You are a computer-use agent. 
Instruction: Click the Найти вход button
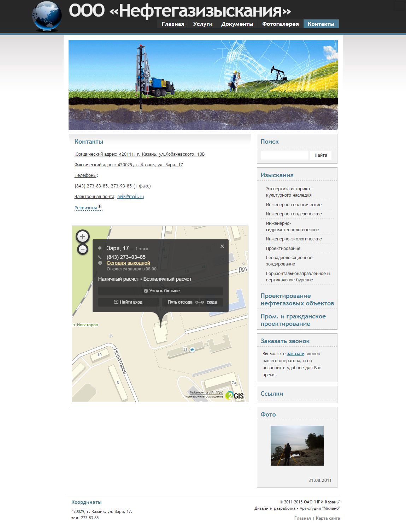[x=128, y=302]
